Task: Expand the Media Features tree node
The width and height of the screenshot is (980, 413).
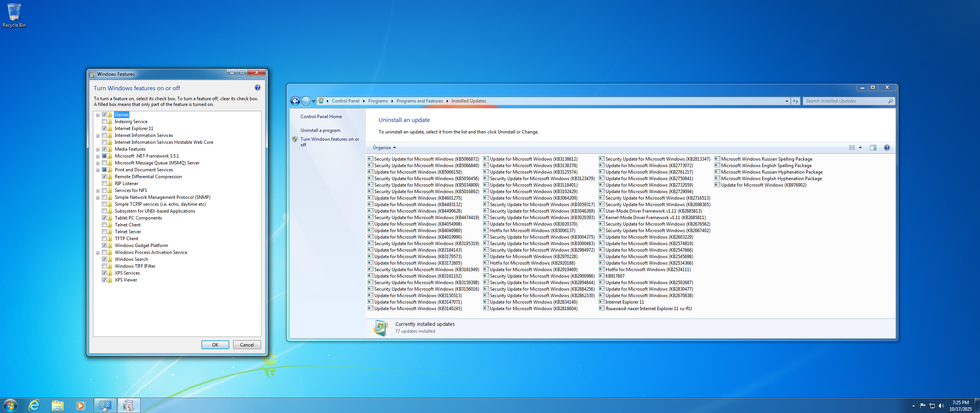Action: (98, 150)
